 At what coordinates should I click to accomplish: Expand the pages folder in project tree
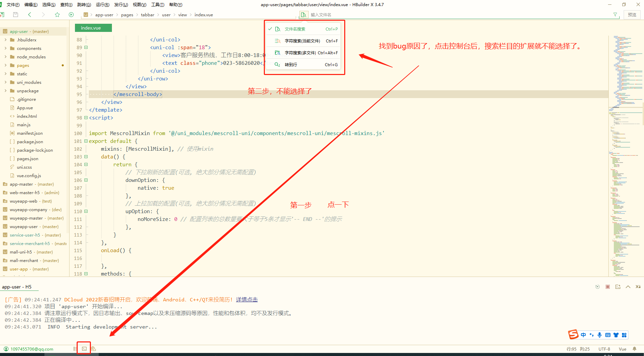[5, 65]
